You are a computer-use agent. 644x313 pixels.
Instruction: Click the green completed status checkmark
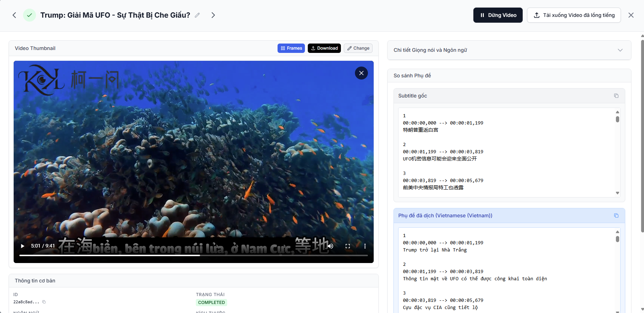pyautogui.click(x=30, y=15)
